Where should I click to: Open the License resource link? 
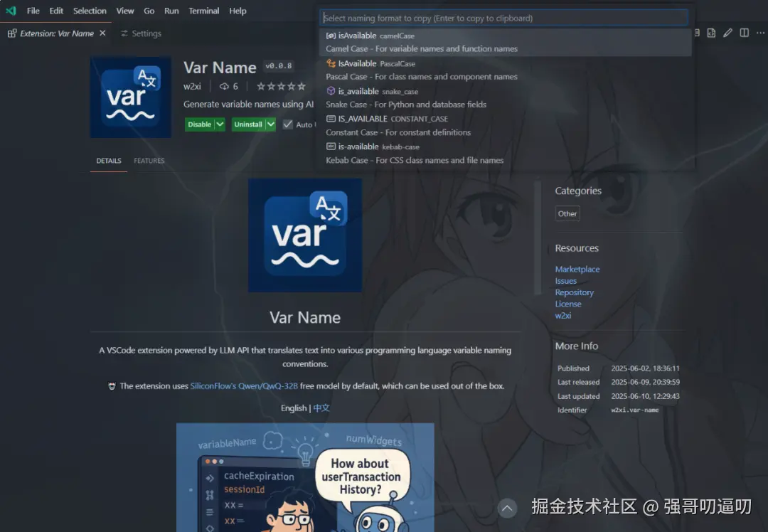[568, 304]
